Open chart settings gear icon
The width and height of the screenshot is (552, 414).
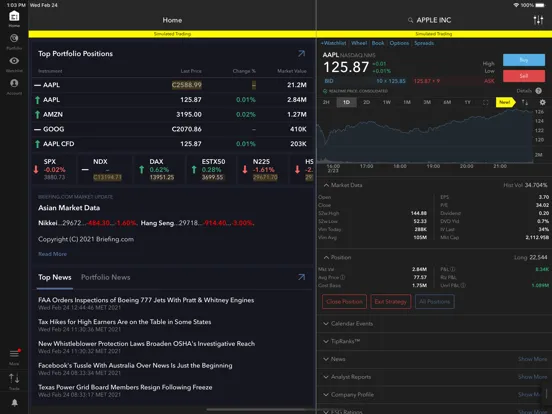(x=542, y=102)
